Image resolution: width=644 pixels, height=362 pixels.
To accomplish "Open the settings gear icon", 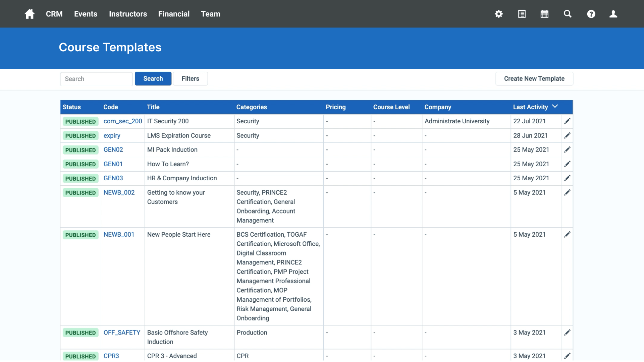I will 499,14.
